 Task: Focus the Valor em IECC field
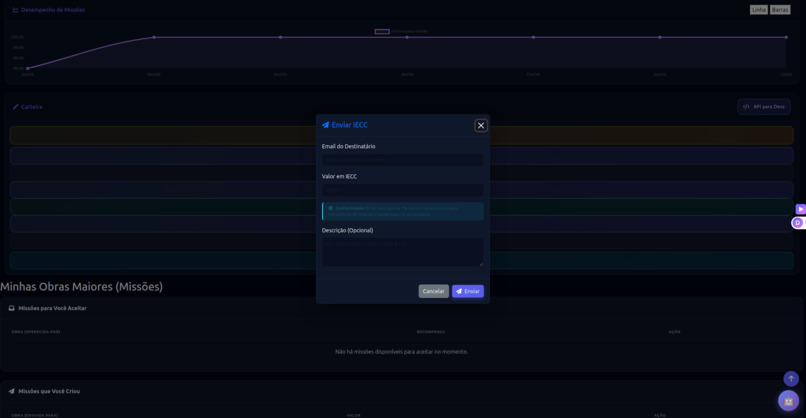pos(402,190)
